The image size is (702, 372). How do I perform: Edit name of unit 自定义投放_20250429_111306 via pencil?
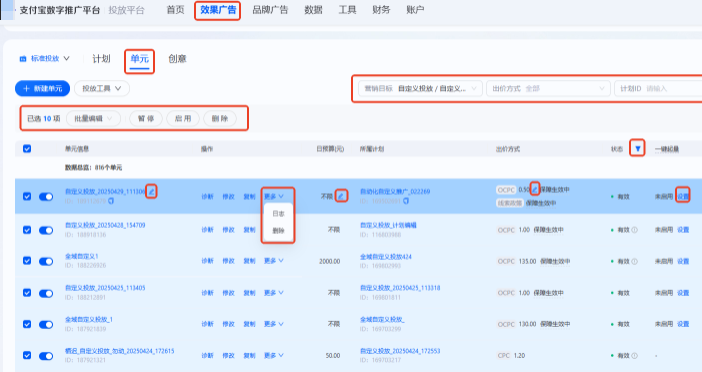pyautogui.click(x=151, y=192)
